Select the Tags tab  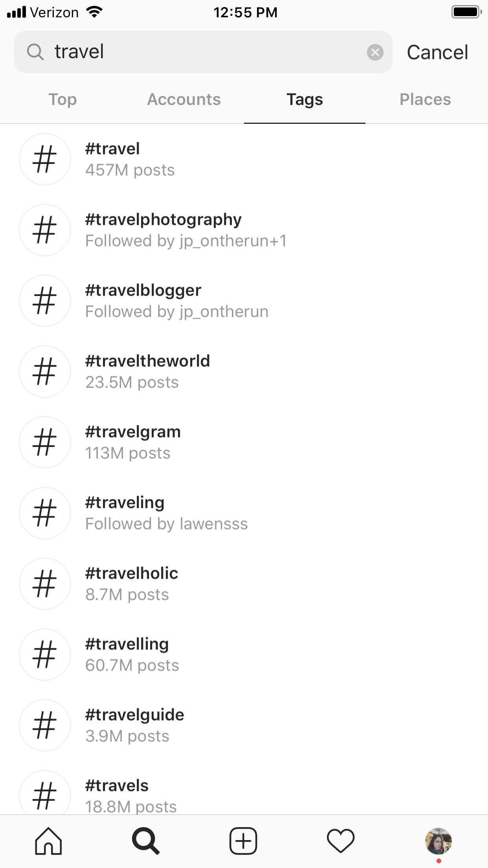point(305,99)
